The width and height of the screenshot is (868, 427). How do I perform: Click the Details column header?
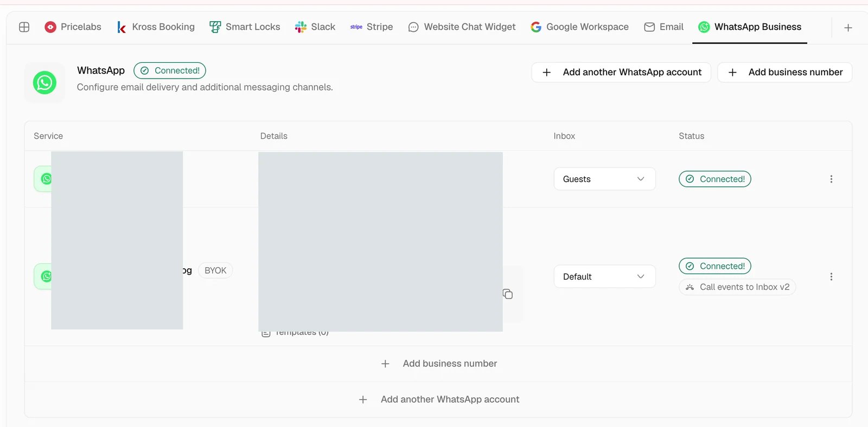click(274, 136)
